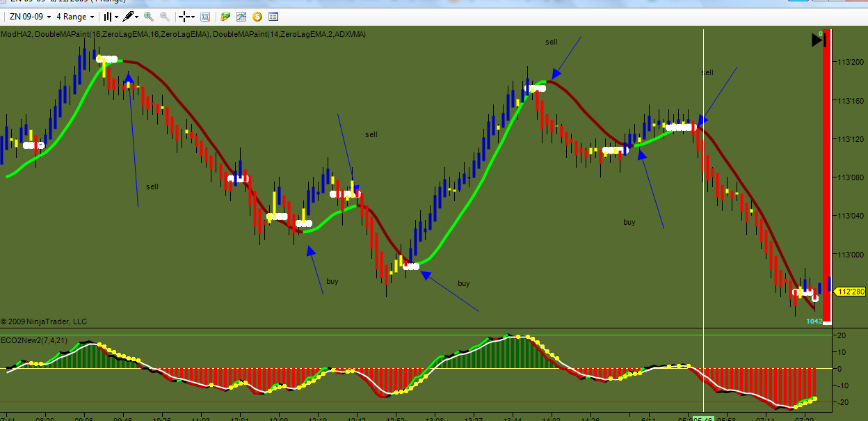This screenshot has width=868, height=421.
Task: Click the 2009 NinjaTrader, LLC copyright text
Action: [44, 321]
